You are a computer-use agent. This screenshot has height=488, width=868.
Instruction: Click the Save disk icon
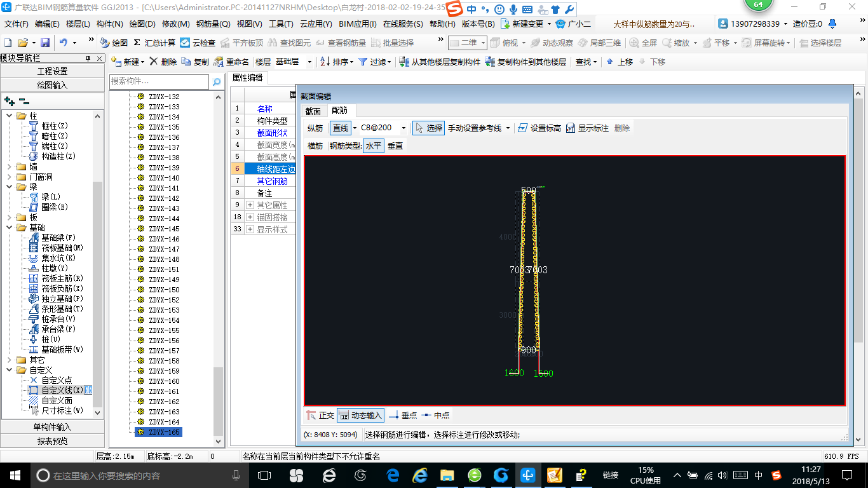pos(45,43)
